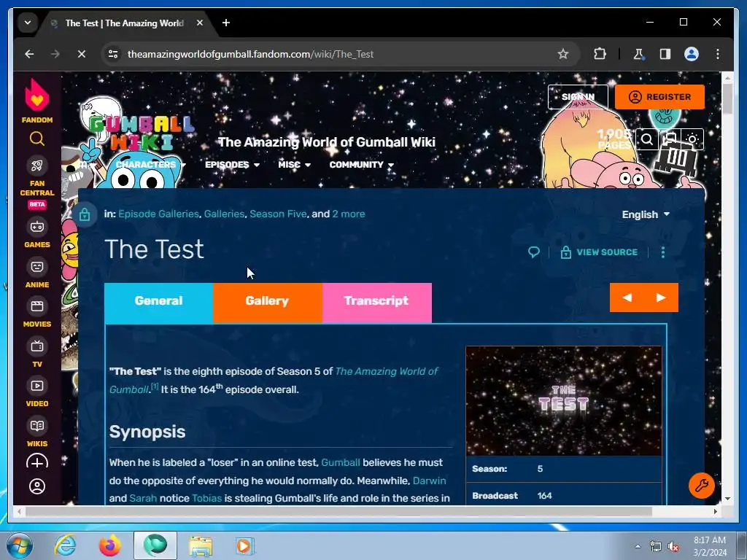Go to the Video section
The height and width of the screenshot is (560, 747).
36,392
